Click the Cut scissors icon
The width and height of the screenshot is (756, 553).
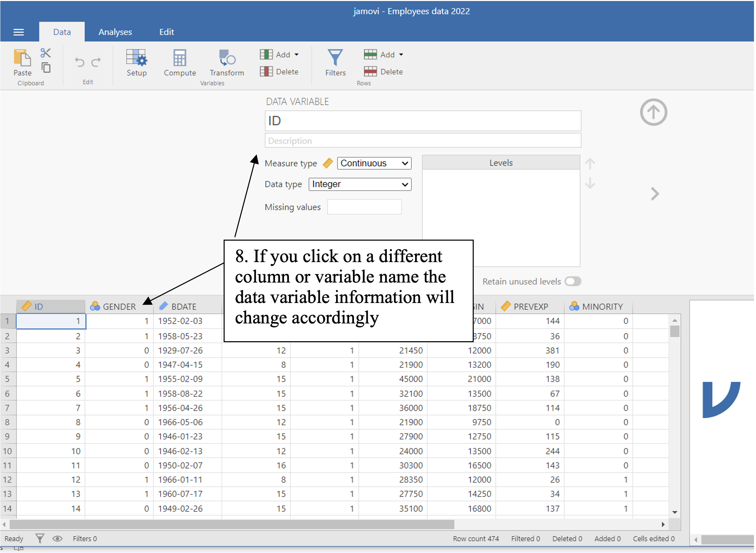coord(46,53)
